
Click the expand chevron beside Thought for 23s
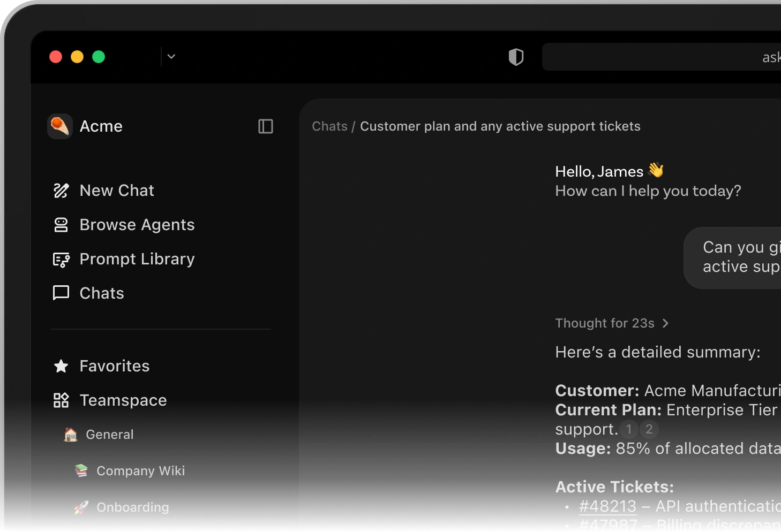[x=665, y=323]
